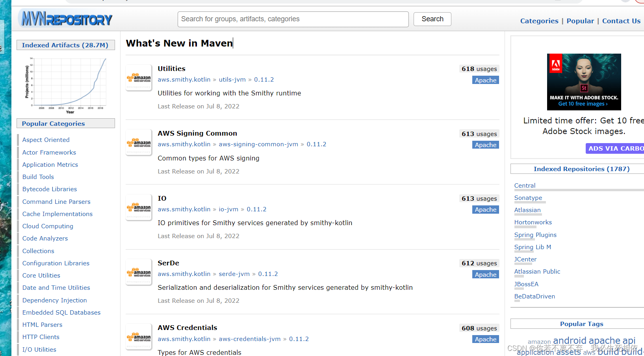Click the Adobe Stock ad image
The height and width of the screenshot is (356, 644).
point(584,82)
